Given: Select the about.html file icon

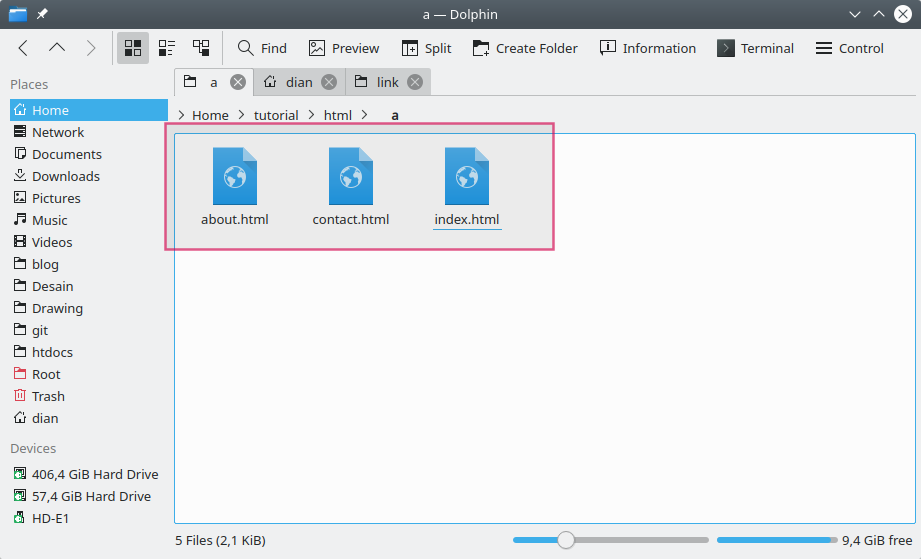Looking at the screenshot, I should pyautogui.click(x=235, y=176).
